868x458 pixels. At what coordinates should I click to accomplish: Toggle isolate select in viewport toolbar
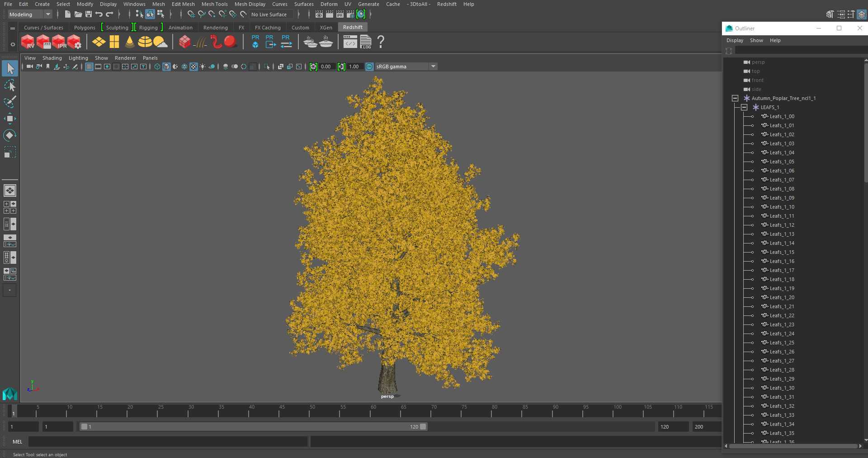tap(267, 67)
